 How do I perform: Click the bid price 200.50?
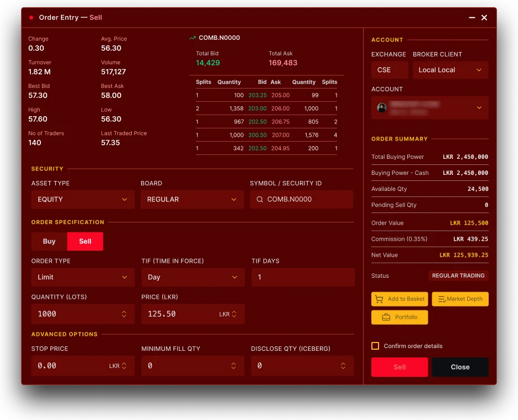coord(257,135)
